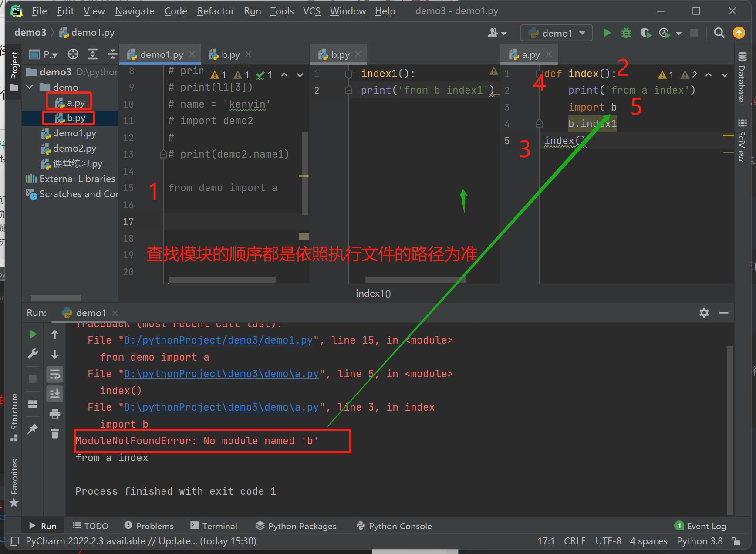Open the UTF-8 encoding selector
The image size is (756, 554).
coord(608,541)
